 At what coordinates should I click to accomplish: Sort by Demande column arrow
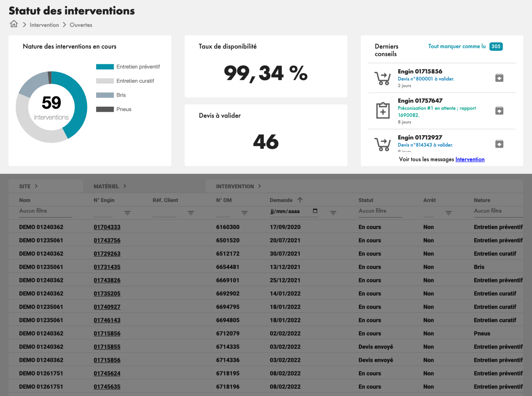[300, 200]
